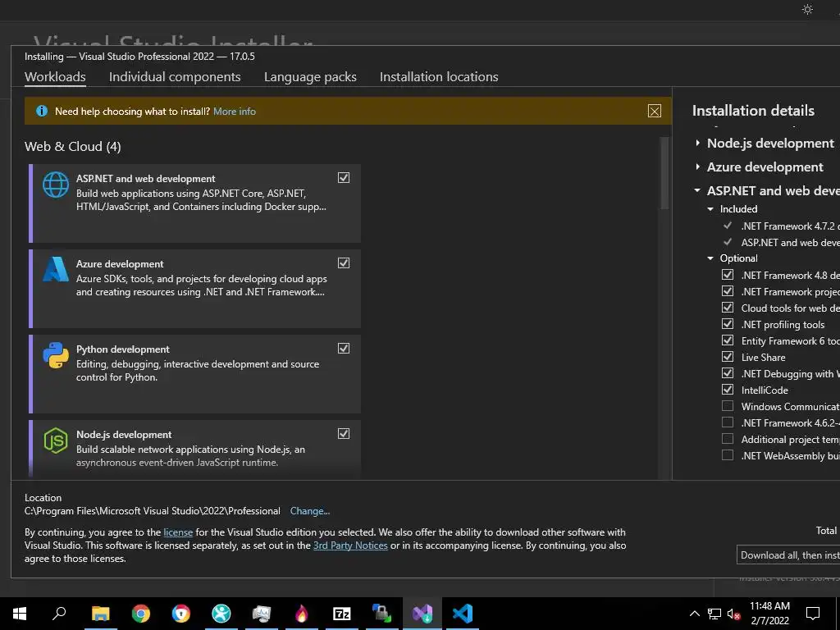Click the Node.js development logo icon
The image size is (840, 630).
(56, 441)
